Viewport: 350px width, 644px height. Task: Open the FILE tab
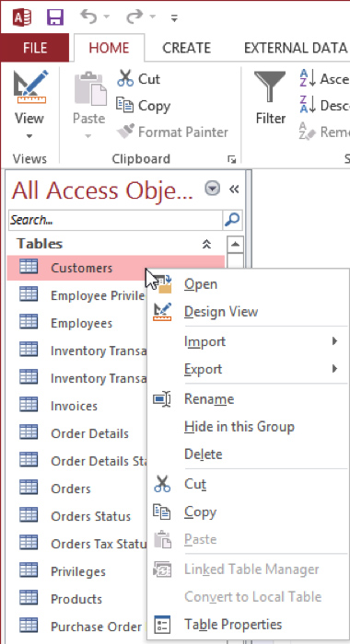click(35, 48)
